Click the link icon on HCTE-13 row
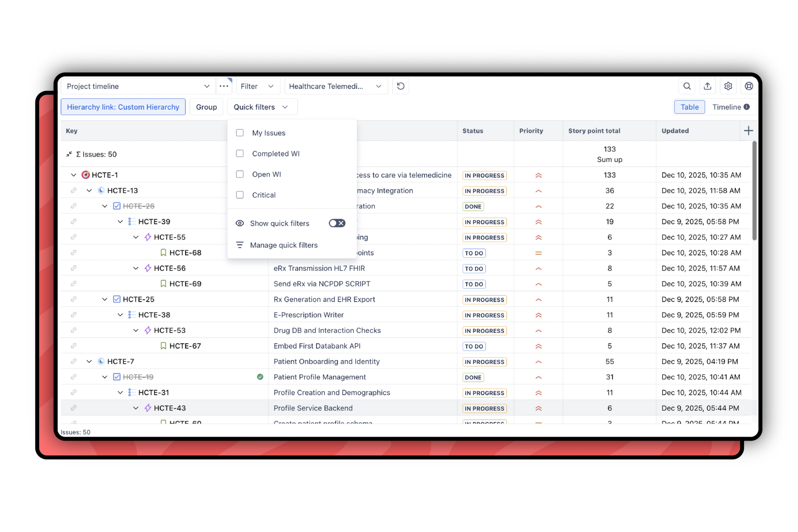The width and height of the screenshot is (798, 532). [73, 191]
